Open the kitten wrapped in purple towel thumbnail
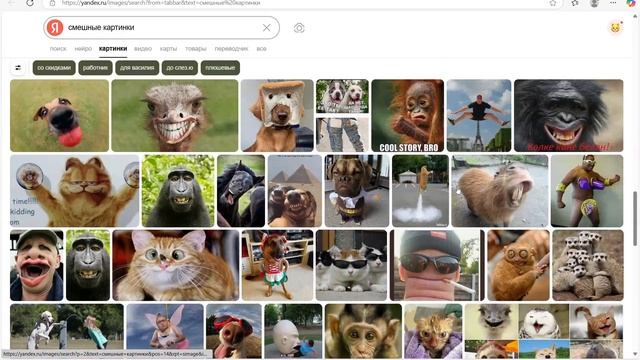This screenshot has height=360, width=640. coord(433,331)
